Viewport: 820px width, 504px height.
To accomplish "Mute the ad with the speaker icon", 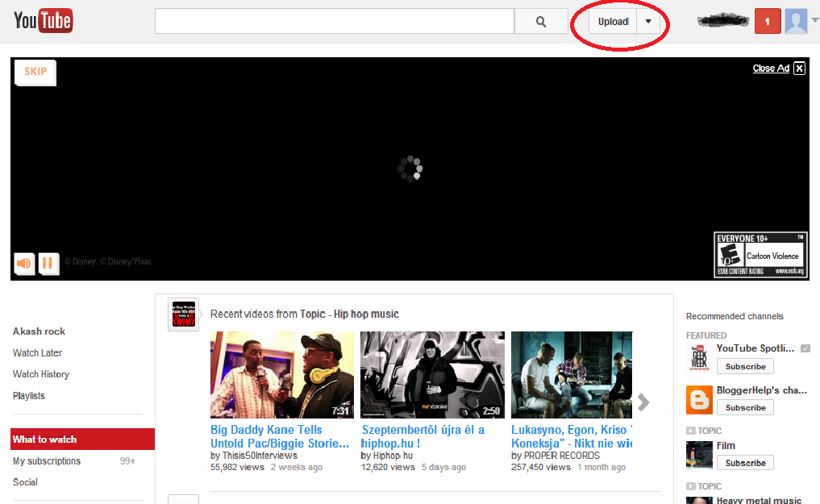I will [x=23, y=264].
